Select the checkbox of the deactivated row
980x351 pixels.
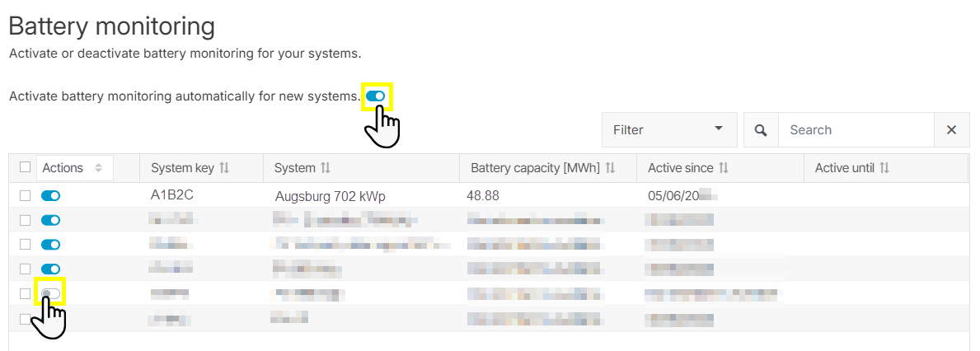(25, 293)
